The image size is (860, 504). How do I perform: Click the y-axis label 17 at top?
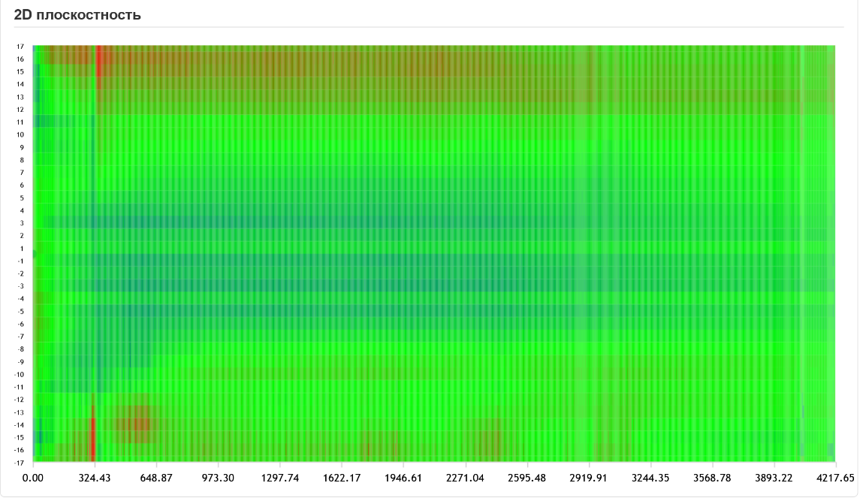[21, 47]
